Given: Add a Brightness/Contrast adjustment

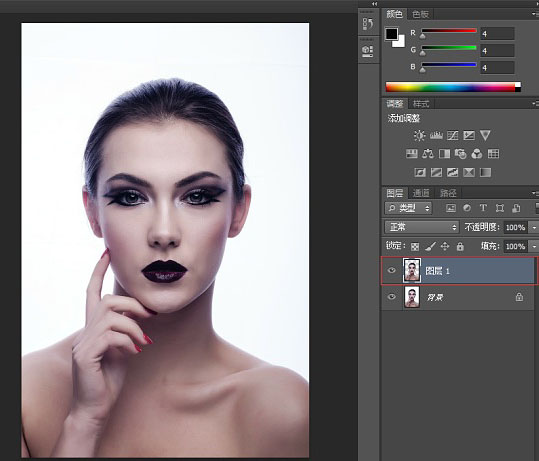Looking at the screenshot, I should pyautogui.click(x=419, y=135).
